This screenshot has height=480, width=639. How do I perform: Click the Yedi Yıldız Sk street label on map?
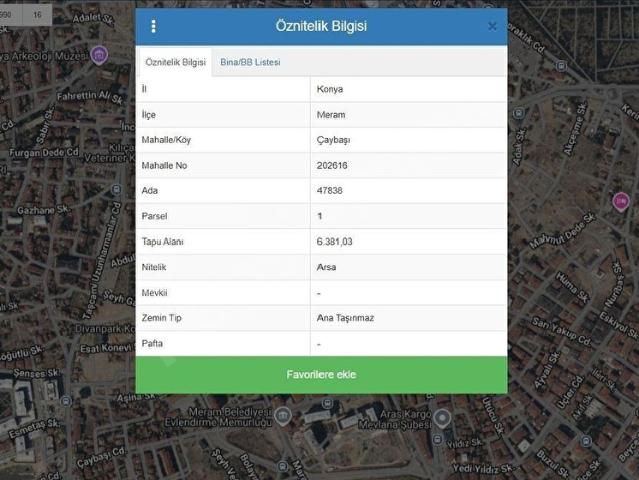[483, 469]
